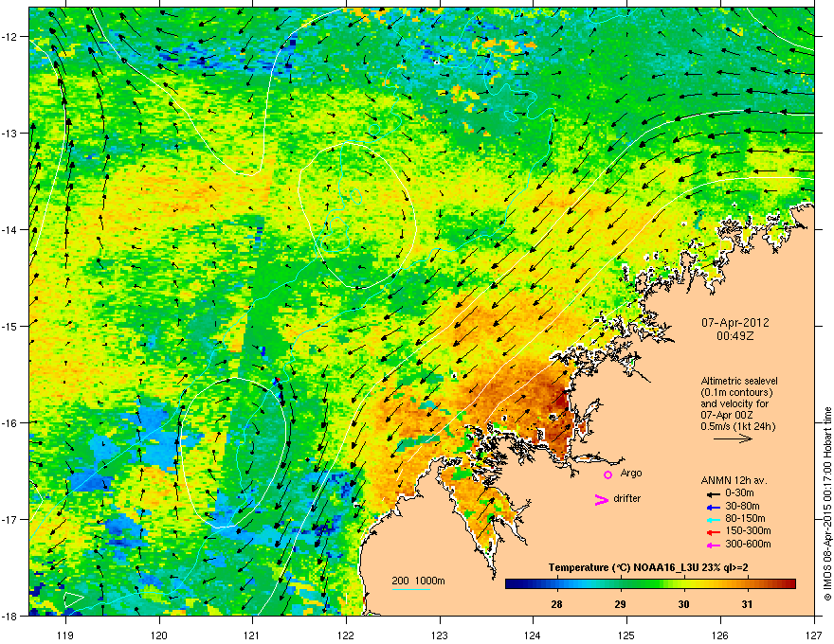The image size is (834, 644).
Task: Click the "and velocity for" legend line
Action: pos(734,403)
